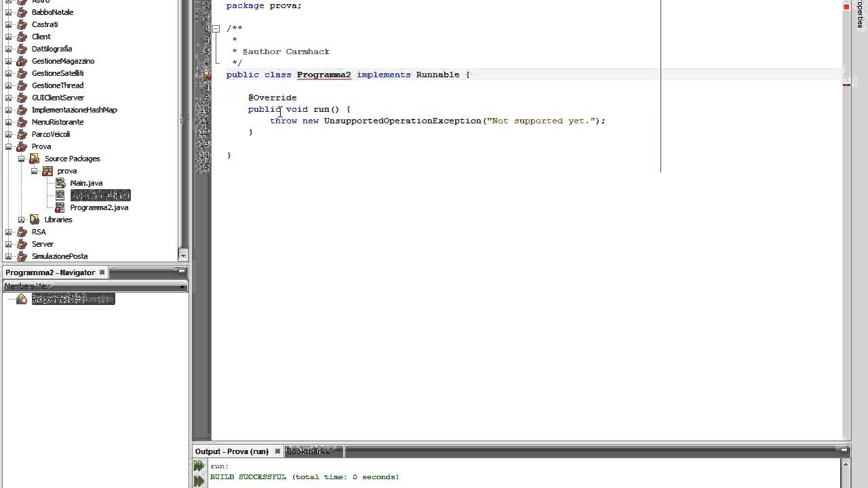Select the GUIClientServer project
Image resolution: width=868 pixels, height=488 pixels.
[58, 98]
